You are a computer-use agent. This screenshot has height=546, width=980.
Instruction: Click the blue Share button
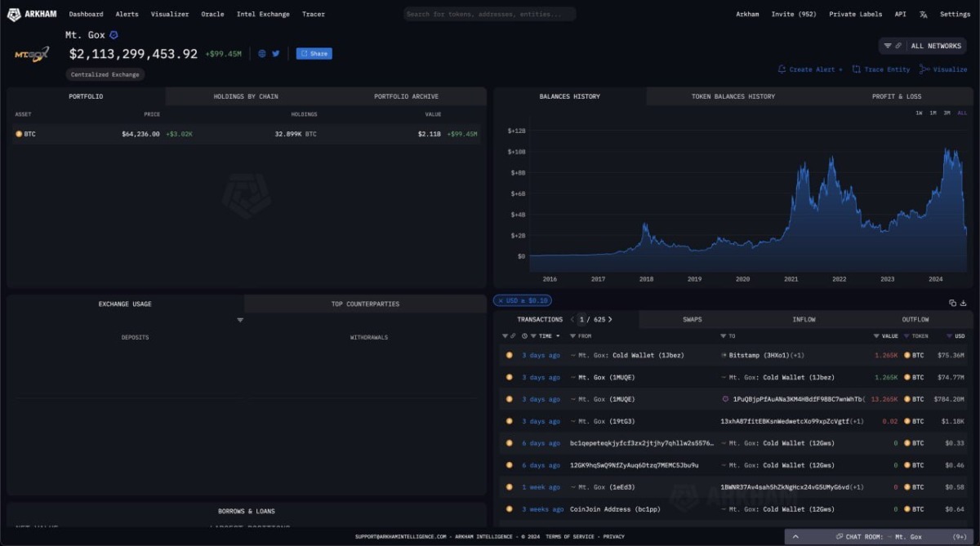pyautogui.click(x=314, y=54)
